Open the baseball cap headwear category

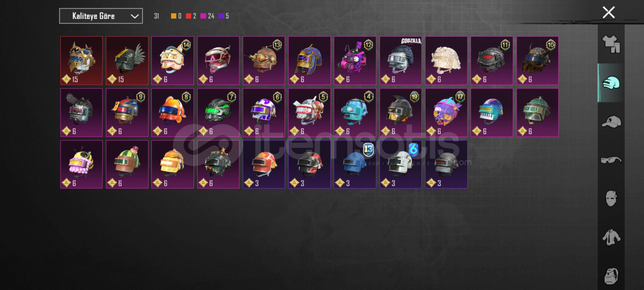(x=611, y=121)
